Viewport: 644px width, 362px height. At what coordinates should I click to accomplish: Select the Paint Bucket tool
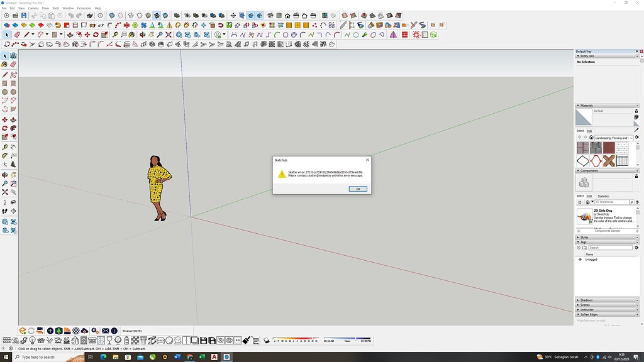(x=4, y=65)
